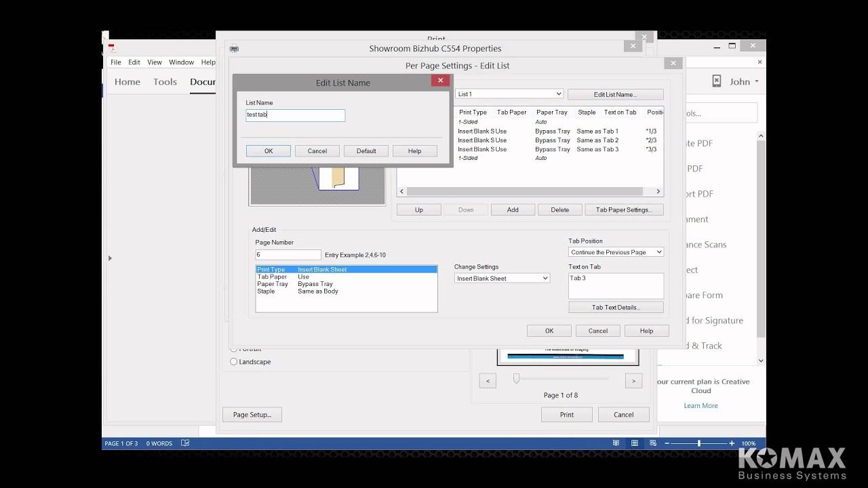
Task: Go to next preview page arrow
Action: (x=633, y=381)
